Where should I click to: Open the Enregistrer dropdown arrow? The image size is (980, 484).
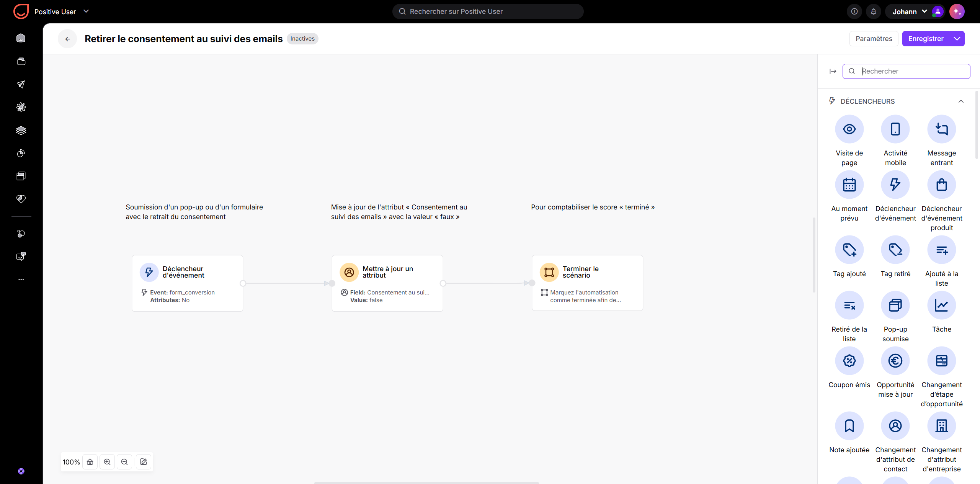pyautogui.click(x=957, y=39)
